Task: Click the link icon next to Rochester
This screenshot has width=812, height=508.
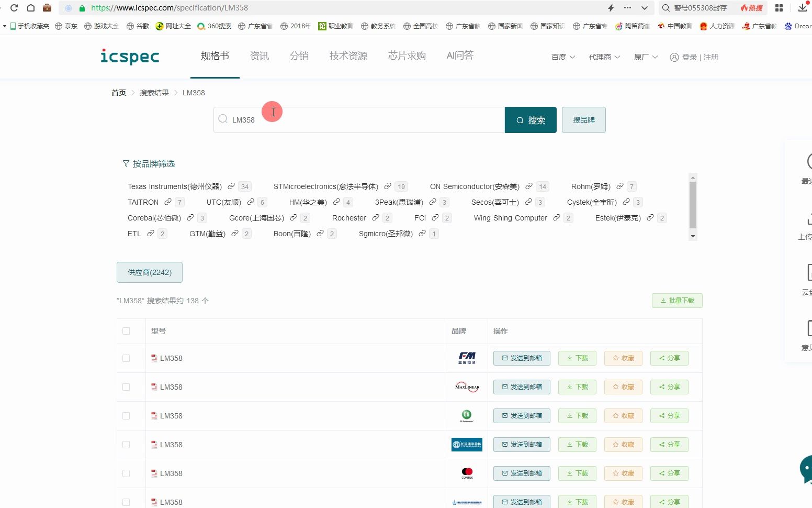Action: coord(376,217)
